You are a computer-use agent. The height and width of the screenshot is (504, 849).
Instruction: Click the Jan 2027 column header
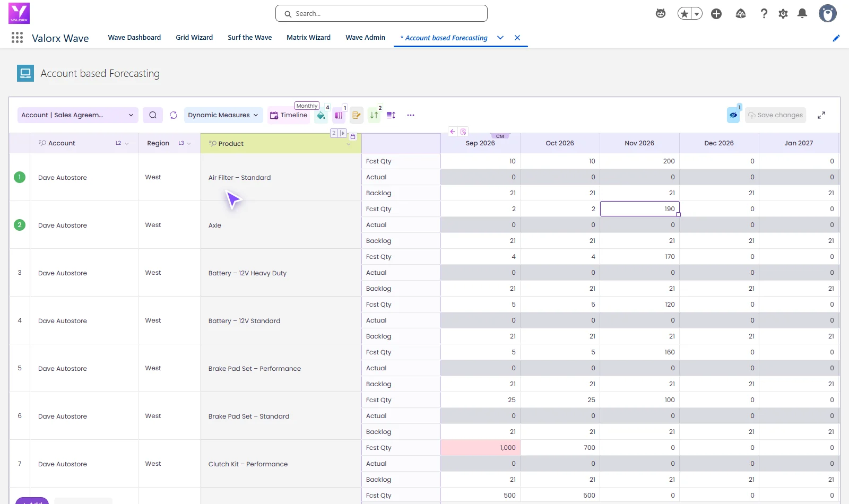pos(799,143)
